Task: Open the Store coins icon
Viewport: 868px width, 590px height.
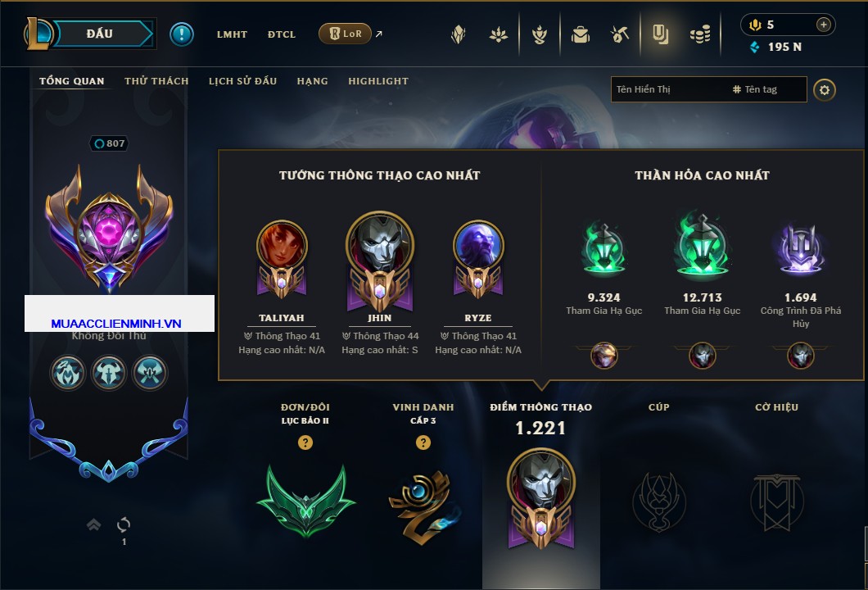Action: [700, 34]
